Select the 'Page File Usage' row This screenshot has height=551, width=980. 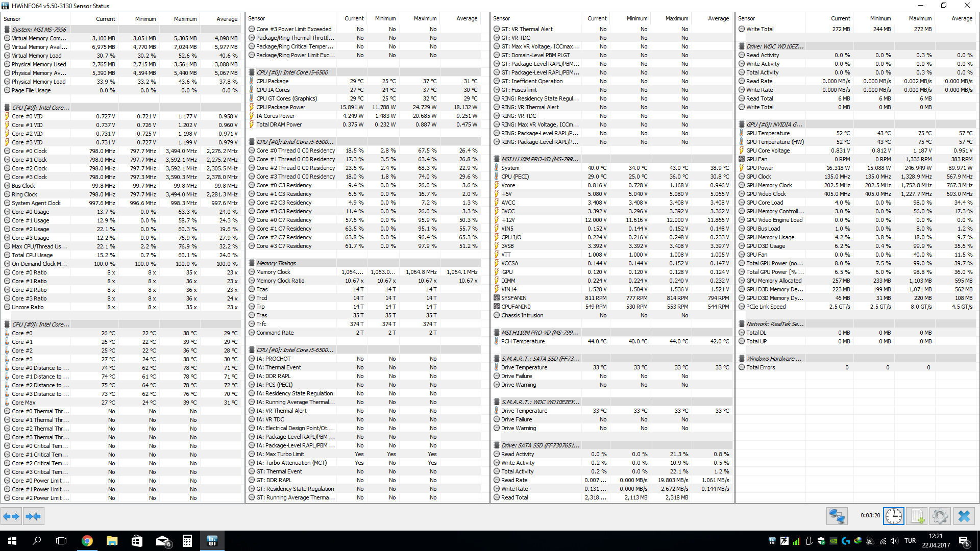pyautogui.click(x=121, y=90)
